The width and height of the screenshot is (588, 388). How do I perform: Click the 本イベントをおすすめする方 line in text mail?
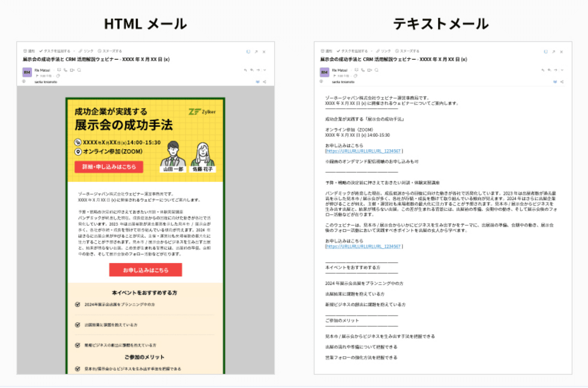tap(352, 267)
